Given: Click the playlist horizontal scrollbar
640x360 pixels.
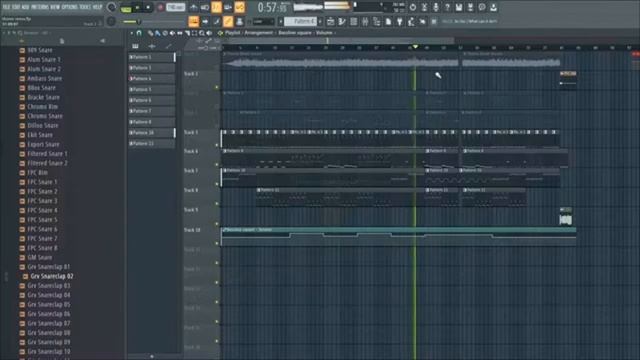Looking at the screenshot, I should click(x=338, y=40).
